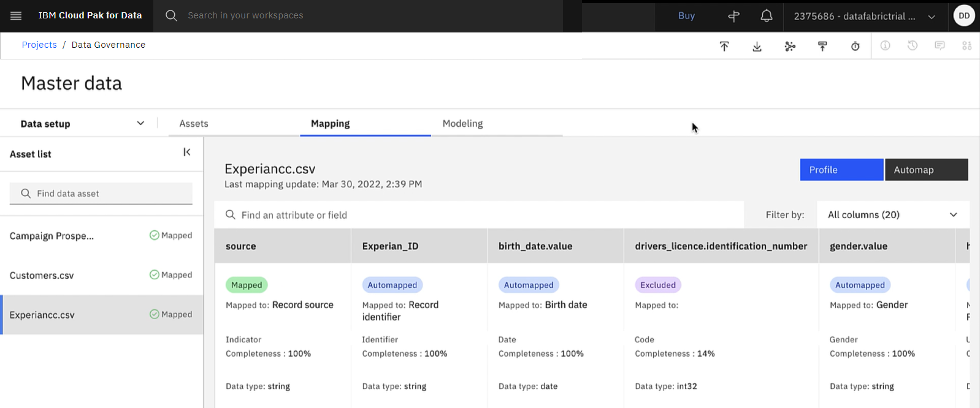This screenshot has height=408, width=980.
Task: Click the Find an attribute or field input
Action: tap(479, 215)
